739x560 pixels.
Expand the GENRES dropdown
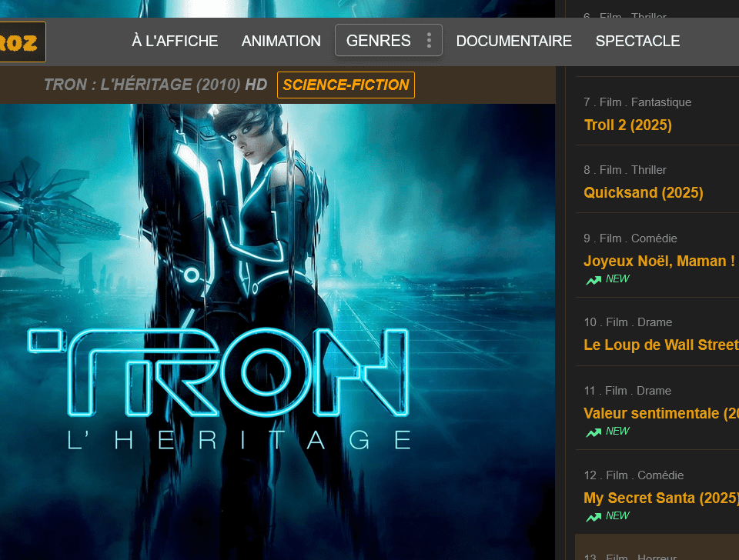point(379,40)
